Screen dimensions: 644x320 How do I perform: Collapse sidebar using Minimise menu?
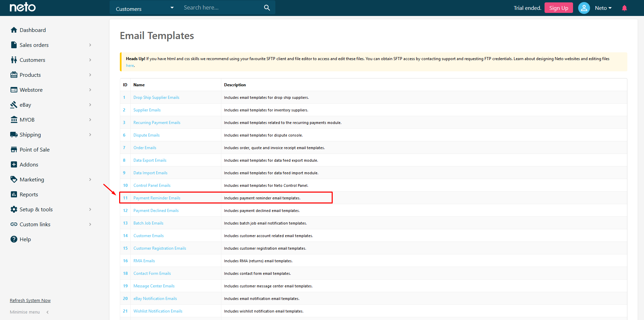(29, 312)
